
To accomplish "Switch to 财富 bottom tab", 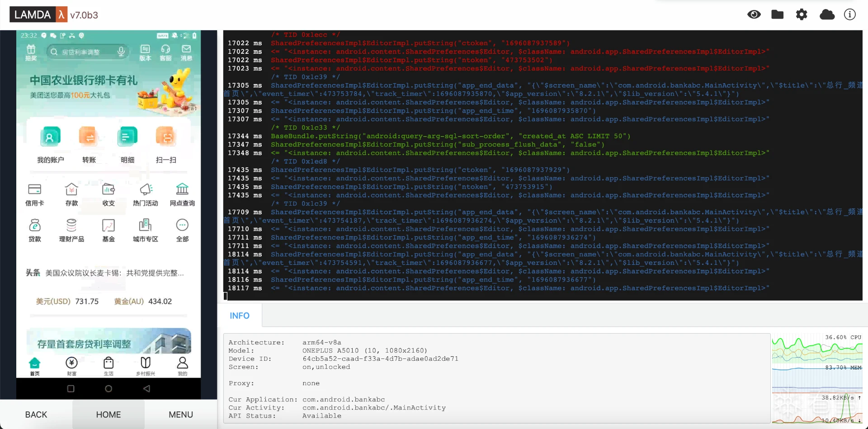I will [71, 366].
